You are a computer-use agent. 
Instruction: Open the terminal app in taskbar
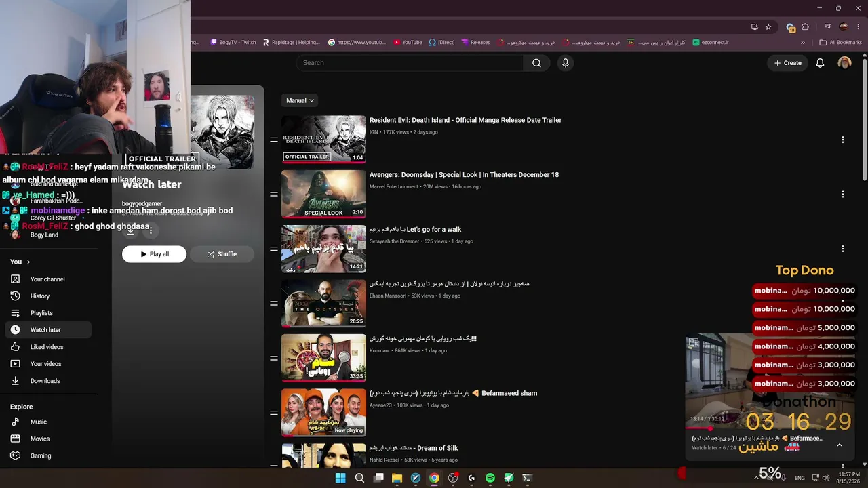527,478
